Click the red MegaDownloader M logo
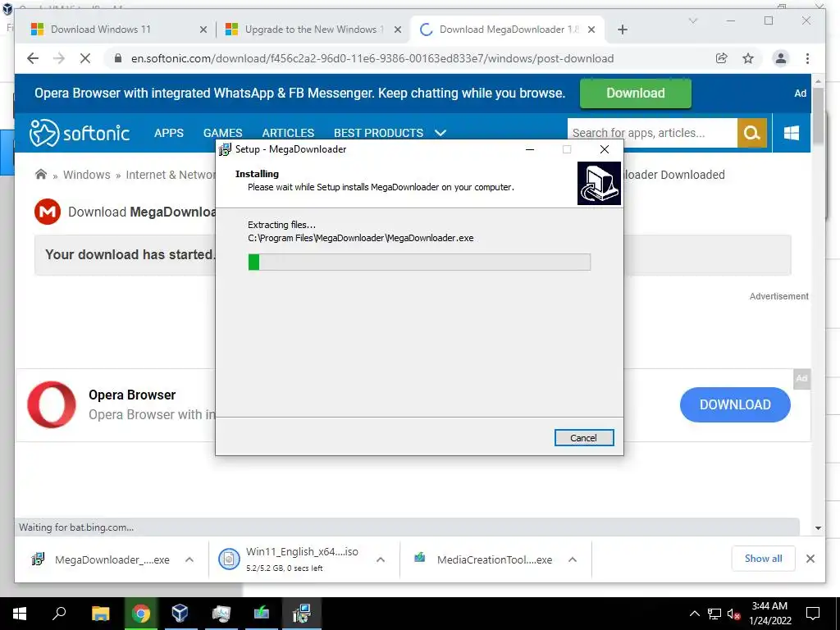 (x=48, y=212)
